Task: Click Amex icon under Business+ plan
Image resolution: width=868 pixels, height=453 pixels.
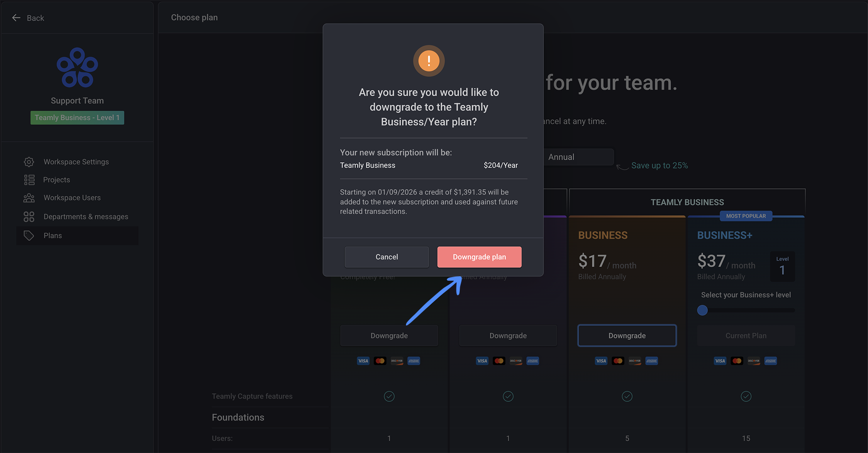Action: (x=770, y=361)
